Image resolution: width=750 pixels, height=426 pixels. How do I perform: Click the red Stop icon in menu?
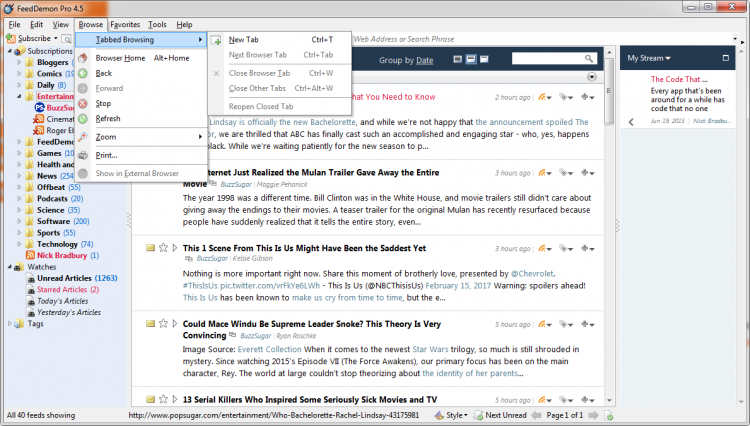coord(83,103)
